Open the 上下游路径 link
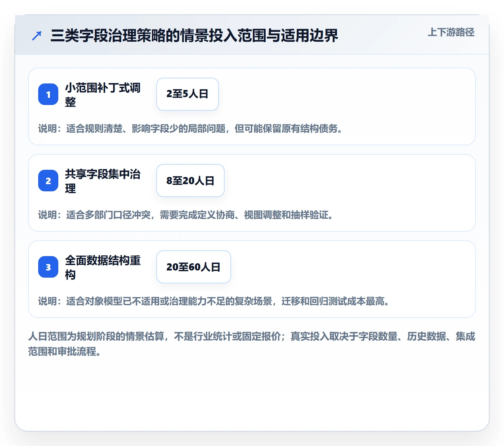This screenshot has width=504, height=446. pyautogui.click(x=451, y=32)
